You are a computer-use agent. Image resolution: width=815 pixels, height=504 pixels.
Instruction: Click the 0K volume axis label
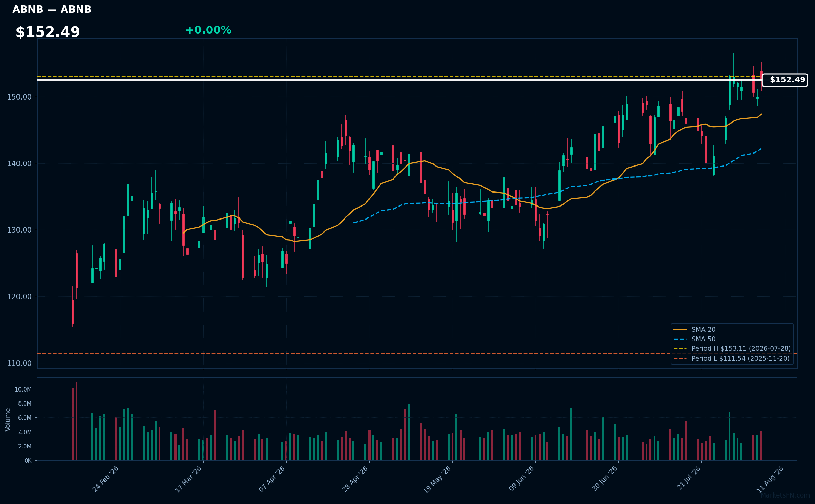[x=28, y=461]
